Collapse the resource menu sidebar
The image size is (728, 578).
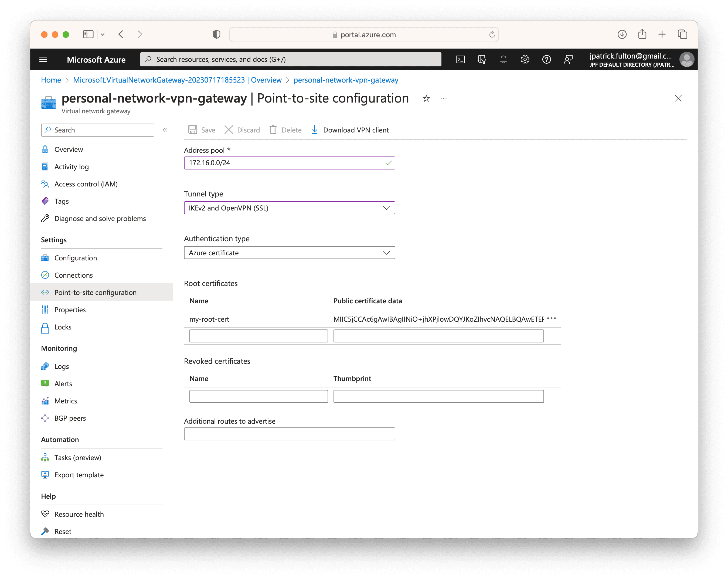click(164, 130)
